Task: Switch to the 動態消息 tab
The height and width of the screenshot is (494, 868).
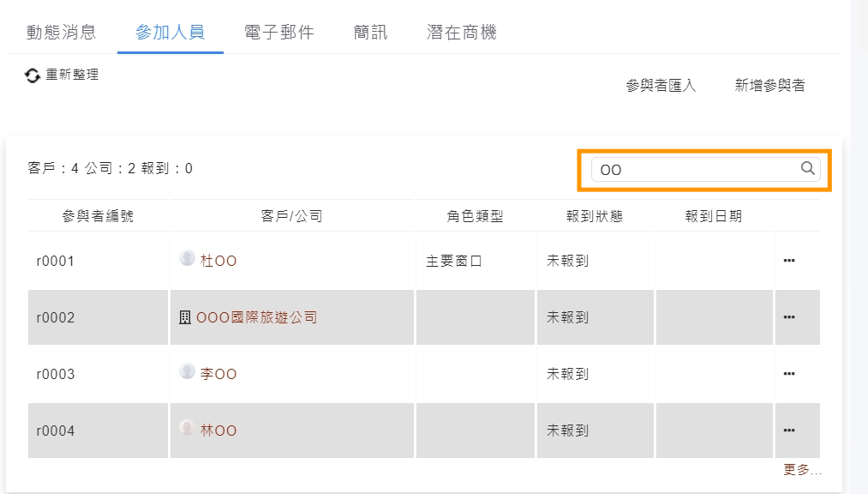Action: pos(61,33)
